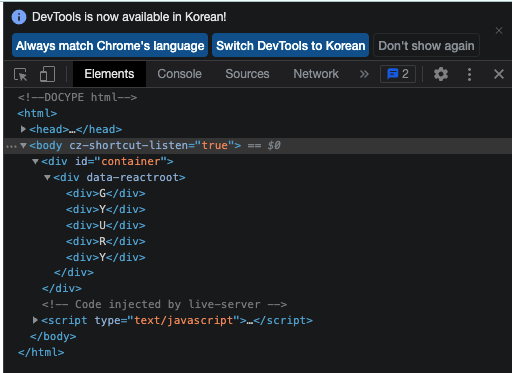
Task: Select the div containing R
Action: (x=106, y=241)
